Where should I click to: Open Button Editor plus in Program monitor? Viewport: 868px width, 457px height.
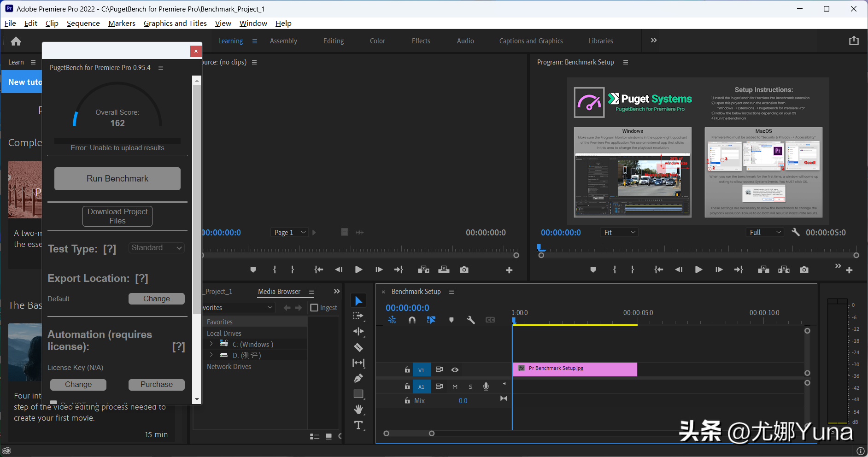click(x=849, y=270)
